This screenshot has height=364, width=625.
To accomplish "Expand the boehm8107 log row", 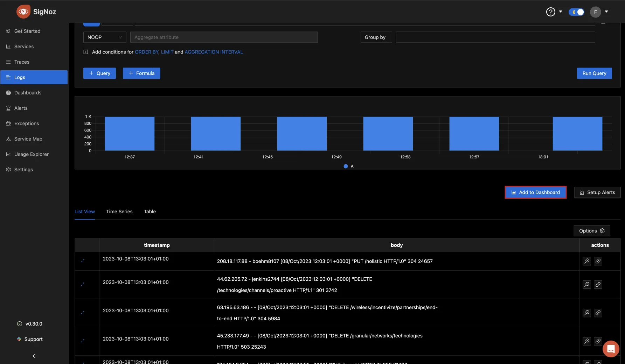I will pos(83,261).
